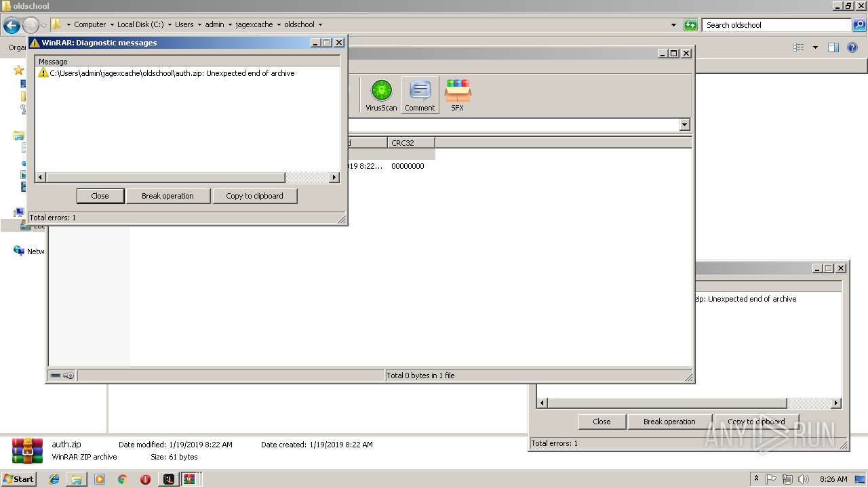Open network status tray icon
This screenshot has height=488, width=868.
787,479
